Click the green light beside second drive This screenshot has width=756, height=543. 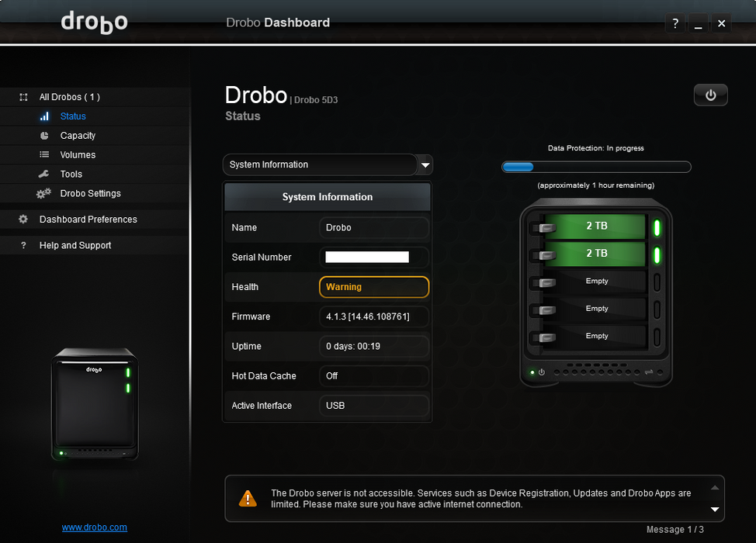(x=657, y=255)
